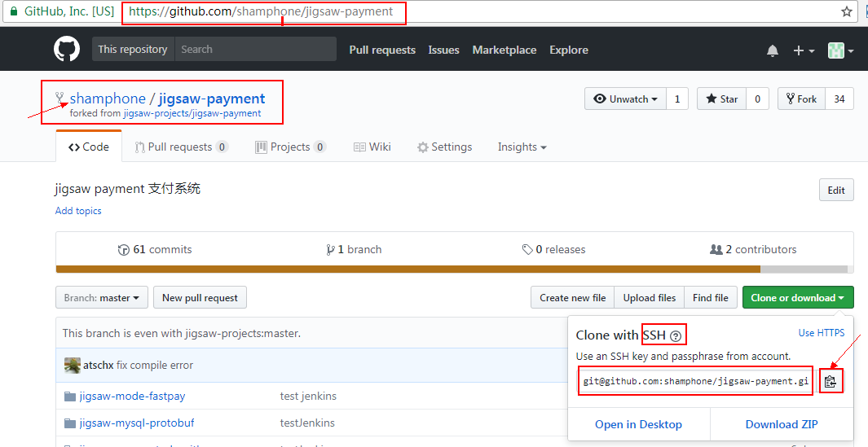View the 61 commits
Image resolution: width=868 pixels, height=447 pixels.
[155, 249]
